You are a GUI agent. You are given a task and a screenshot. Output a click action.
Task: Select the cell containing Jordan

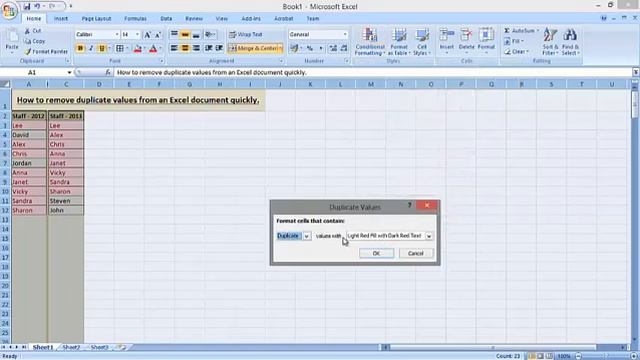29,163
